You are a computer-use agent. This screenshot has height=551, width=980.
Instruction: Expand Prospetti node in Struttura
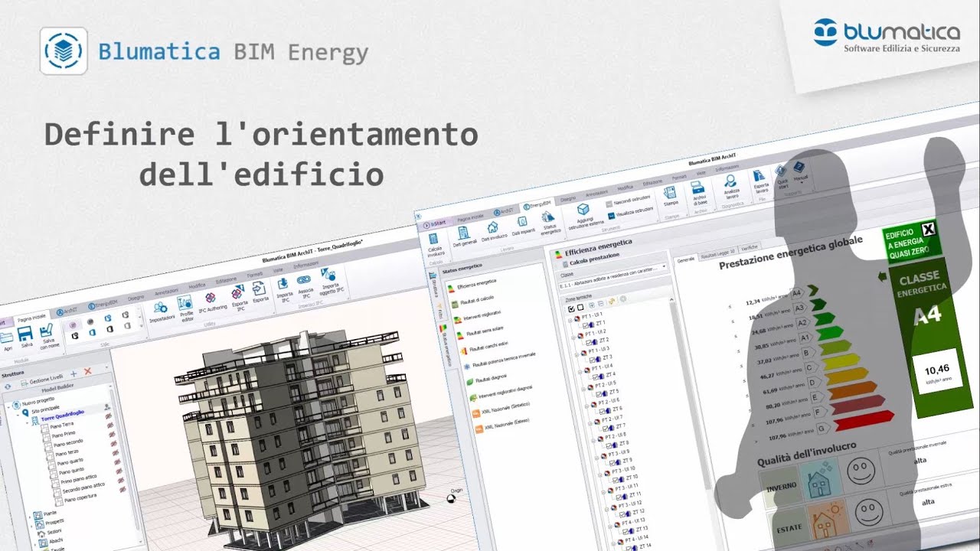32,525
